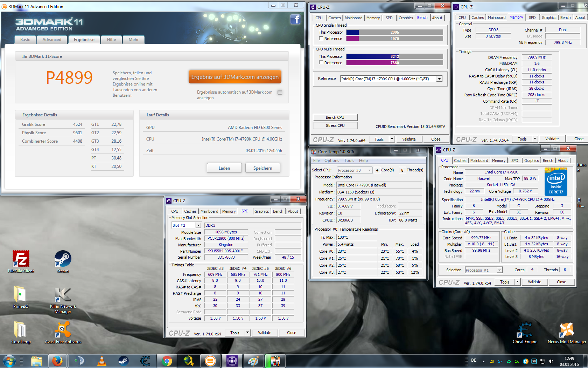Screen dimensions: 588x368
Task: Start the Bench CPU test
Action: 335,117
